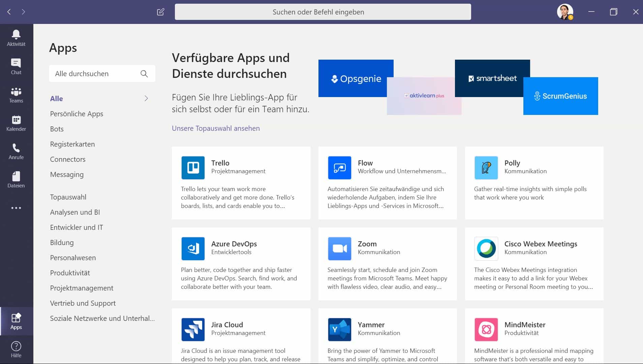Select Persönliche Apps category
643x364 pixels.
tap(76, 114)
